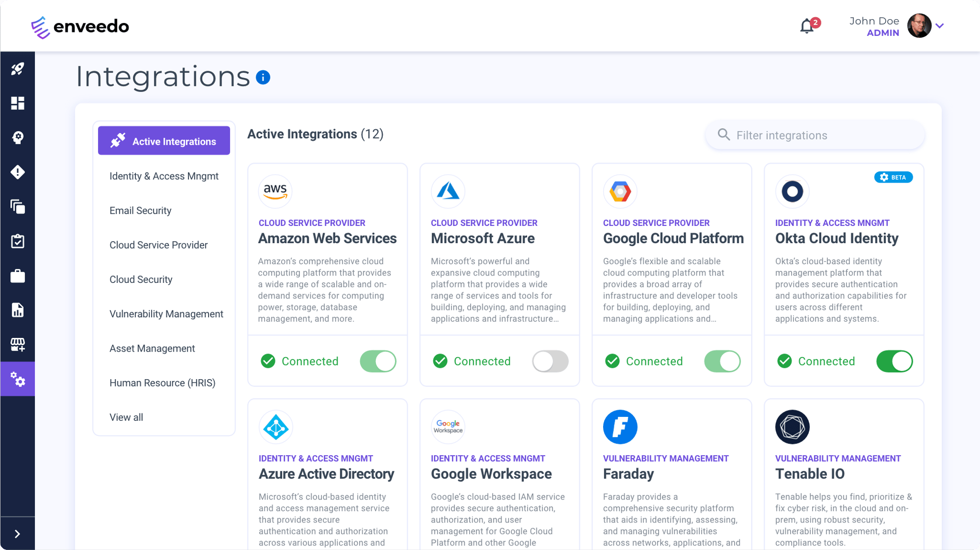This screenshot has width=980, height=550.
Task: Disable the Amazon Web Services integration toggle
Action: point(378,361)
